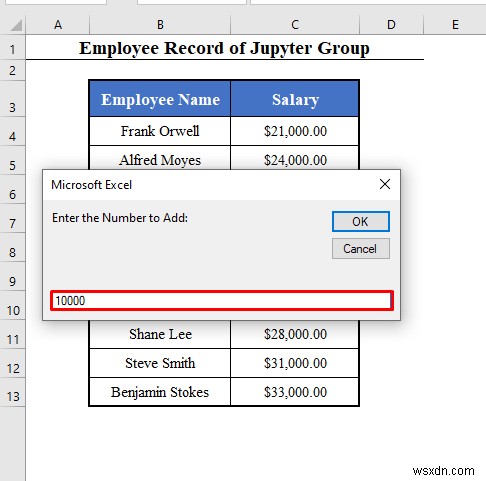Select row 12 header
Viewport: 486px width, 481px height.
tap(13, 363)
